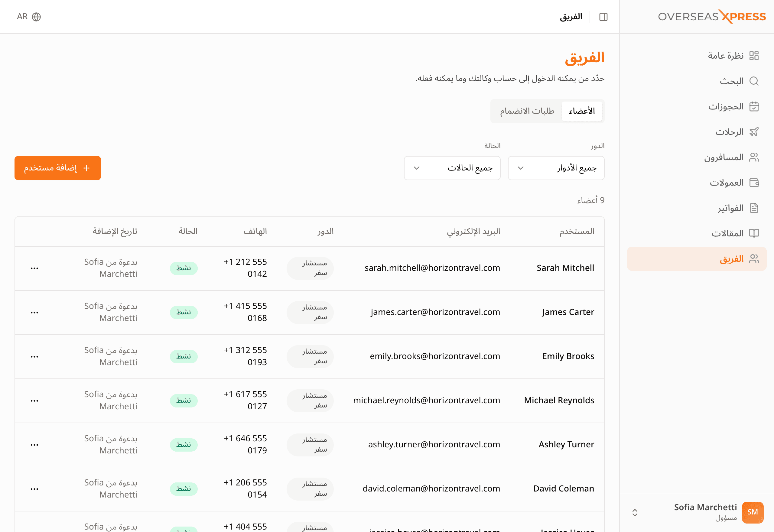Open actions menu for Ashley Turner row
Screen dimensions: 774x532
pos(34,445)
